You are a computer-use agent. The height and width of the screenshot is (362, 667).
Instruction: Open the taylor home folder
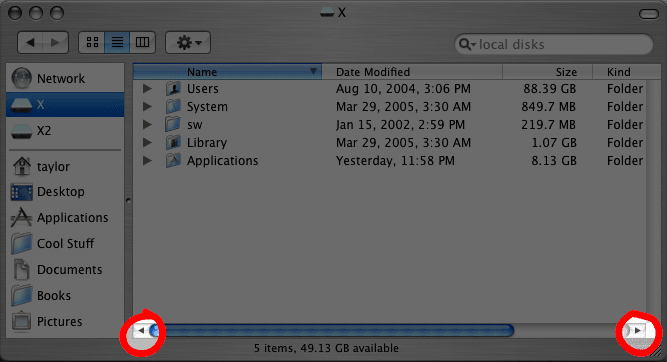(65, 166)
